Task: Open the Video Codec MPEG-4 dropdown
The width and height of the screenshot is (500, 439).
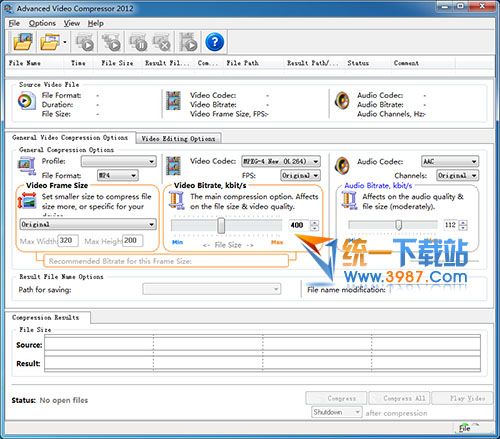Action: tap(281, 161)
